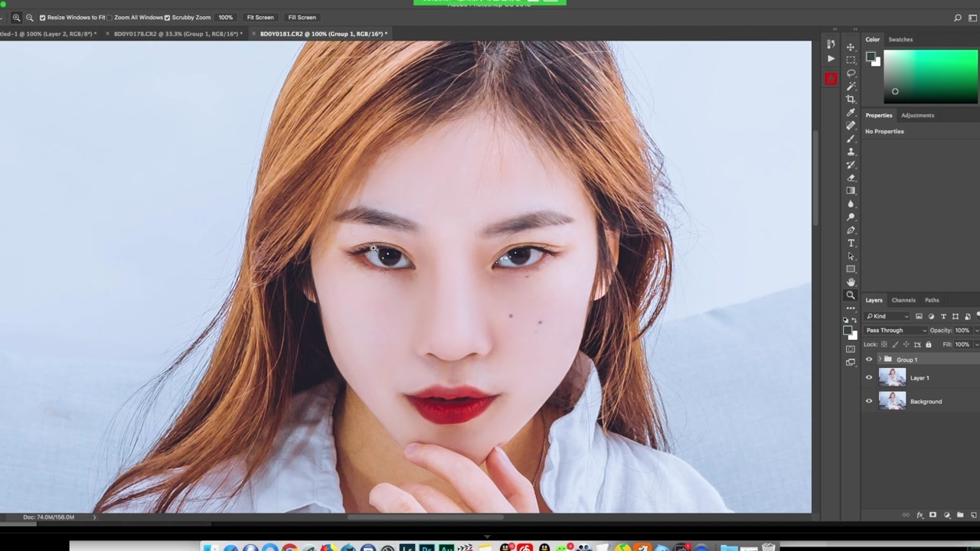Viewport: 980px width, 551px height.
Task: Select the Layer 1 thumbnail
Action: (x=892, y=377)
